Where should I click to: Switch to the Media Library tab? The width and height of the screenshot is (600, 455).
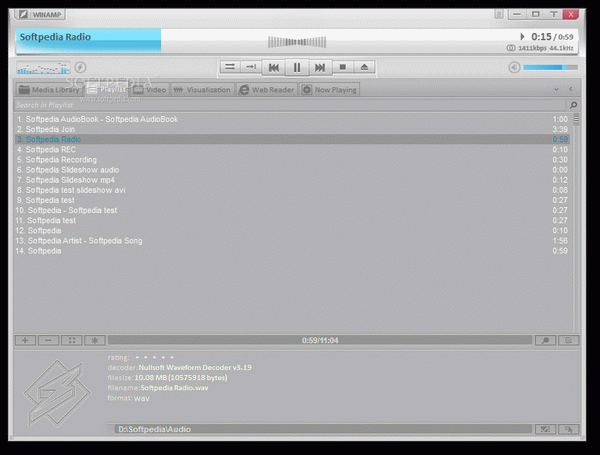click(x=49, y=90)
